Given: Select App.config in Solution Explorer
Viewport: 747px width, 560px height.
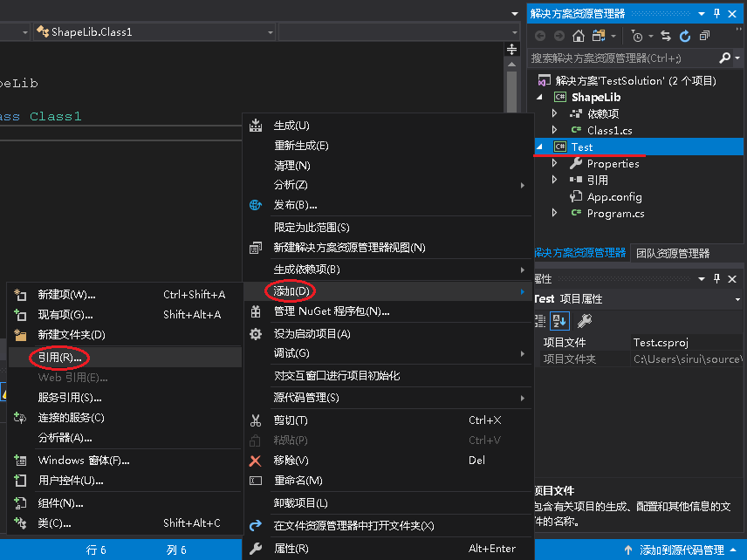Looking at the screenshot, I should pos(614,196).
